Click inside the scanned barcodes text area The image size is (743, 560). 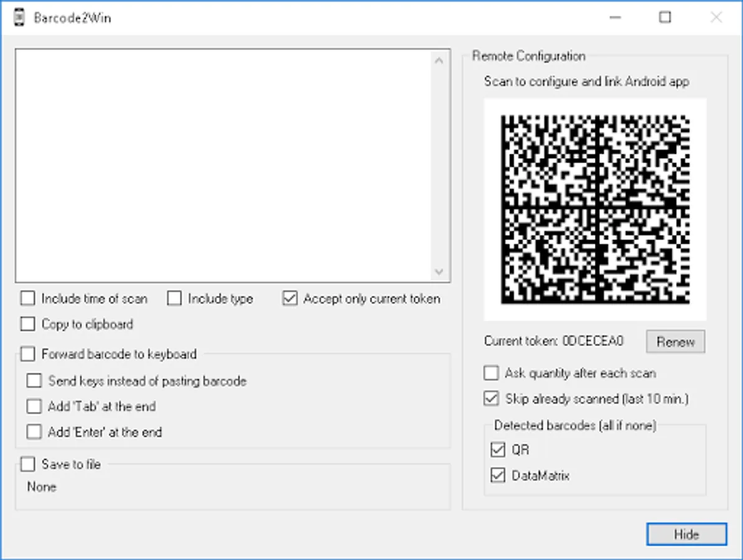coord(223,166)
